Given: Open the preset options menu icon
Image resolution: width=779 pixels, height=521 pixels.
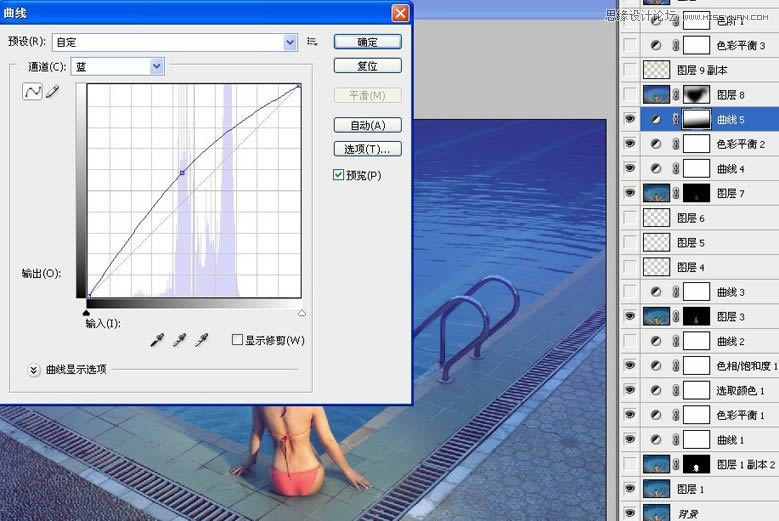Looking at the screenshot, I should pyautogui.click(x=312, y=42).
